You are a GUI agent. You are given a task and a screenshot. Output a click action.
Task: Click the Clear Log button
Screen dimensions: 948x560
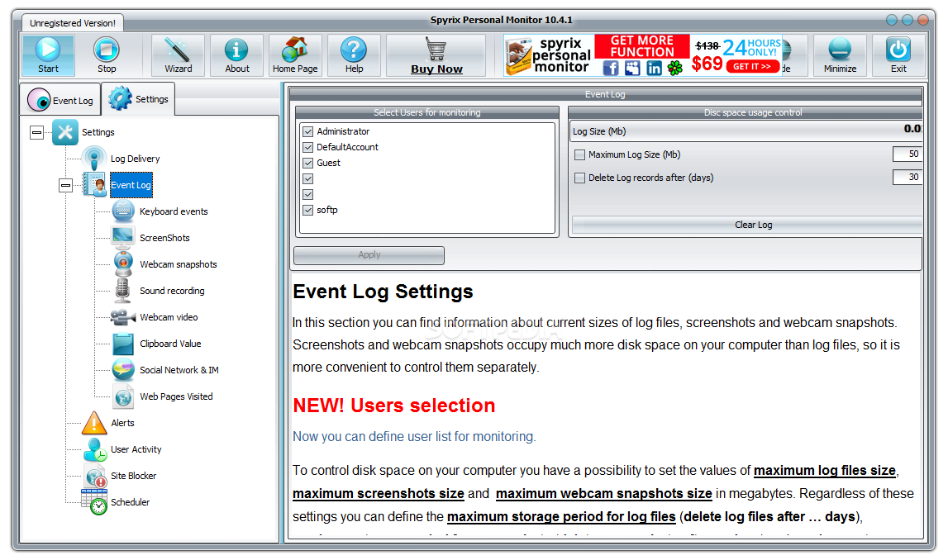pos(747,225)
